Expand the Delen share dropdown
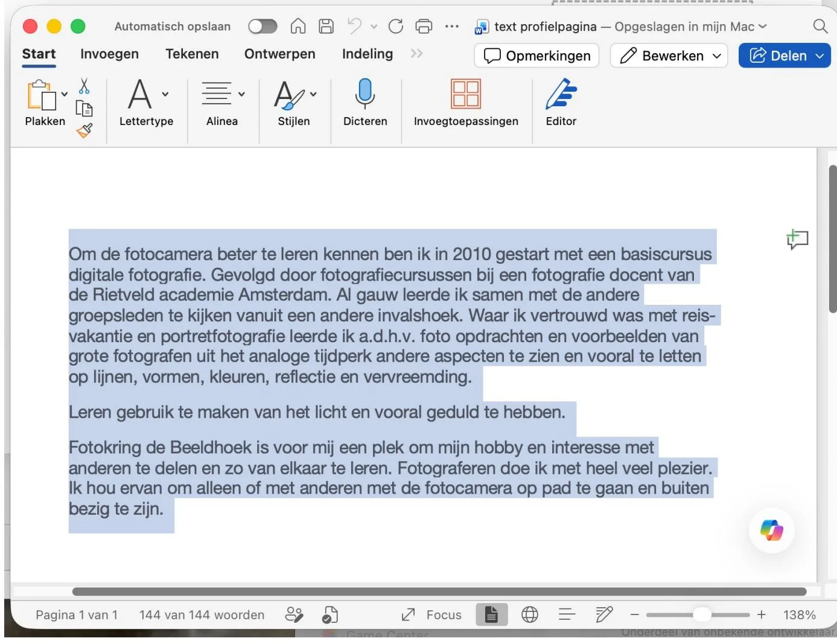The image size is (837, 644). click(819, 56)
